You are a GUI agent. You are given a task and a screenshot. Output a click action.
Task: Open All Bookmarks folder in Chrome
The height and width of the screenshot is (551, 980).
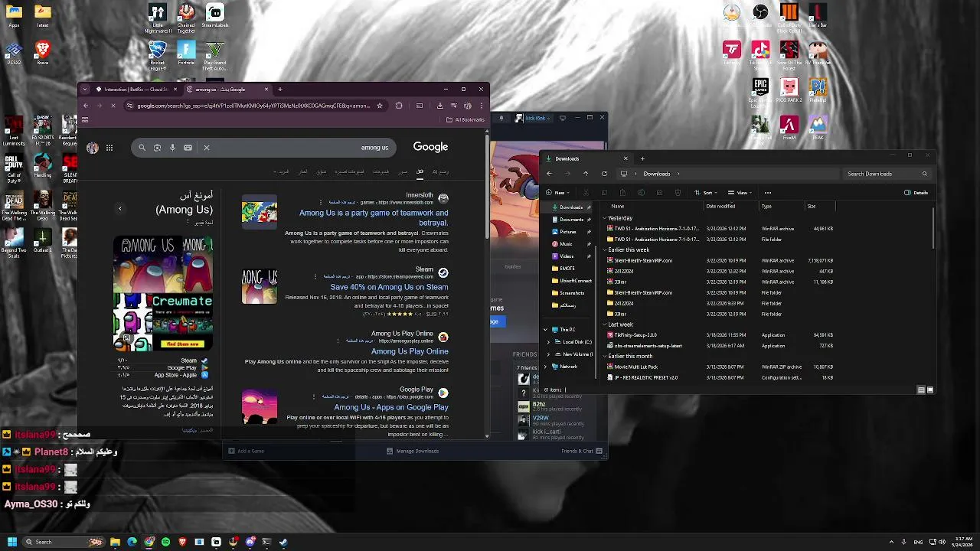[x=465, y=119]
